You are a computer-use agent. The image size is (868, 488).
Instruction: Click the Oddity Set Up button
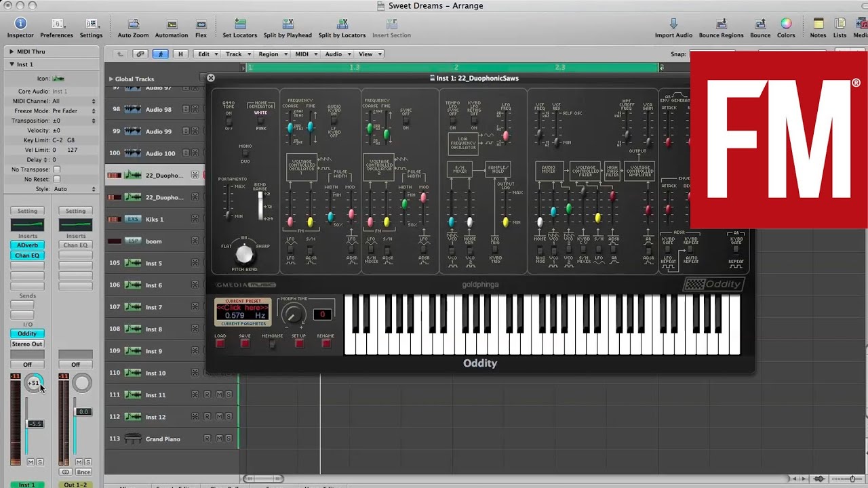(x=299, y=344)
